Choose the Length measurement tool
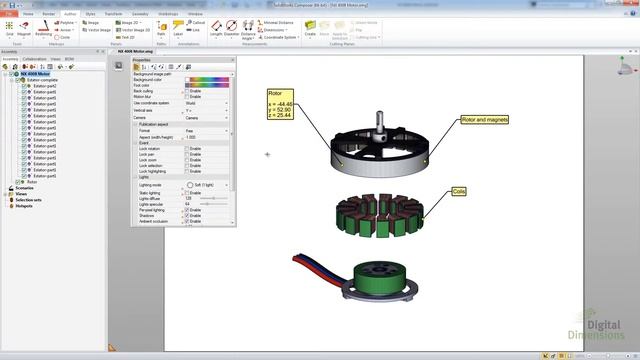640x360 pixels. tap(216, 29)
